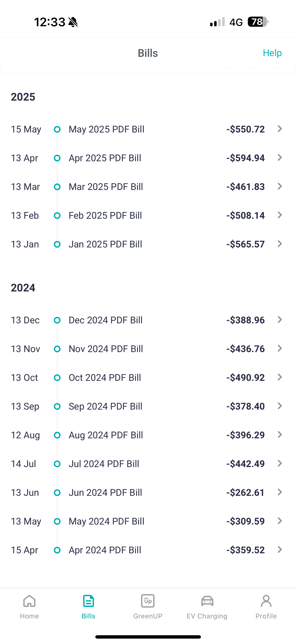
Task: Expand the Apr 2025 bill chevron
Action: point(280,157)
